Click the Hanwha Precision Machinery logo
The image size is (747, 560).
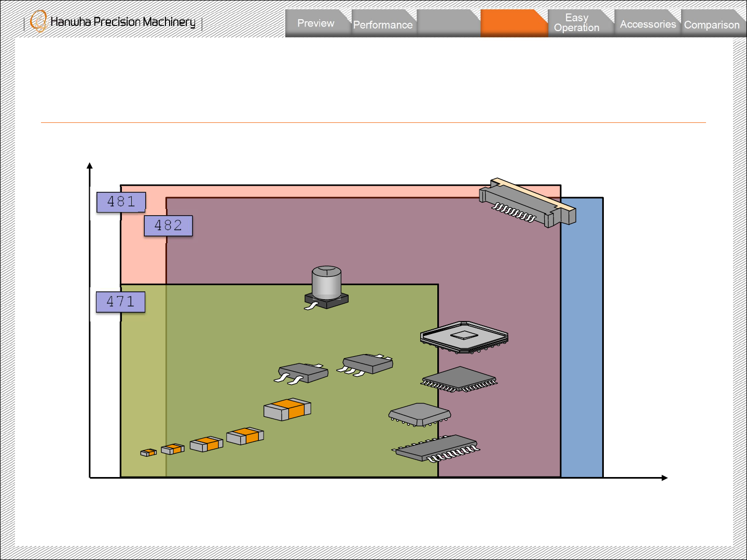pyautogui.click(x=113, y=22)
